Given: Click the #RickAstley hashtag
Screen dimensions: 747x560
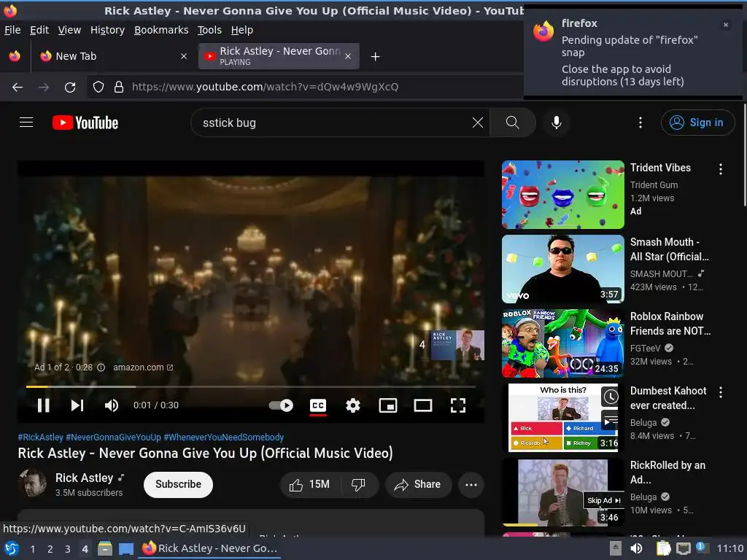Looking at the screenshot, I should 41,437.
